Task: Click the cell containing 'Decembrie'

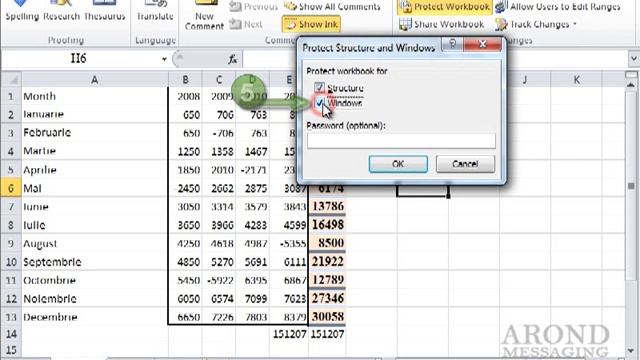Action: tap(95, 317)
